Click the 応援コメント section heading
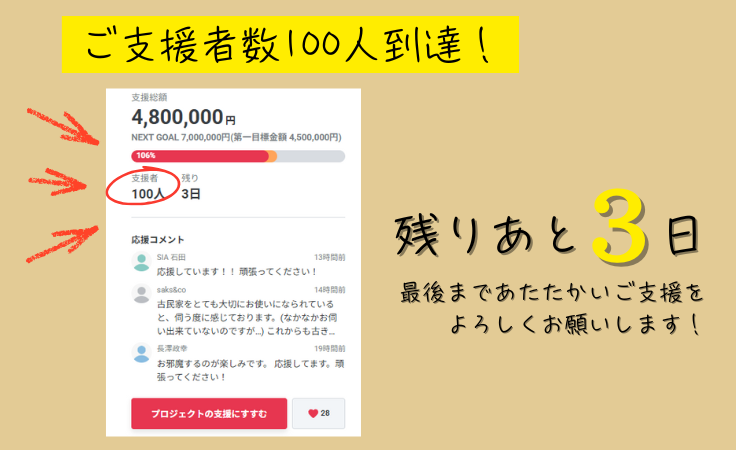This screenshot has height=450, width=736. point(158,240)
